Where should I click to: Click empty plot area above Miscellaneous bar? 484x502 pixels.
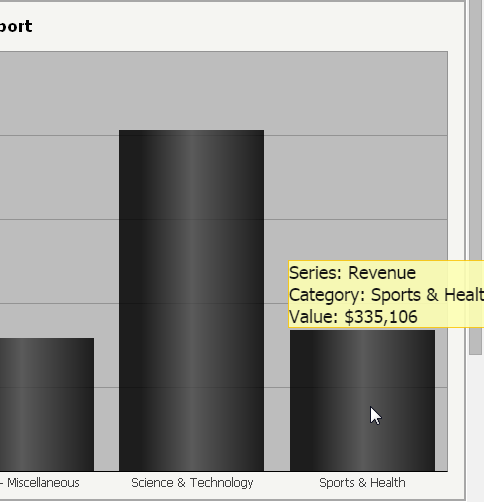[47, 193]
